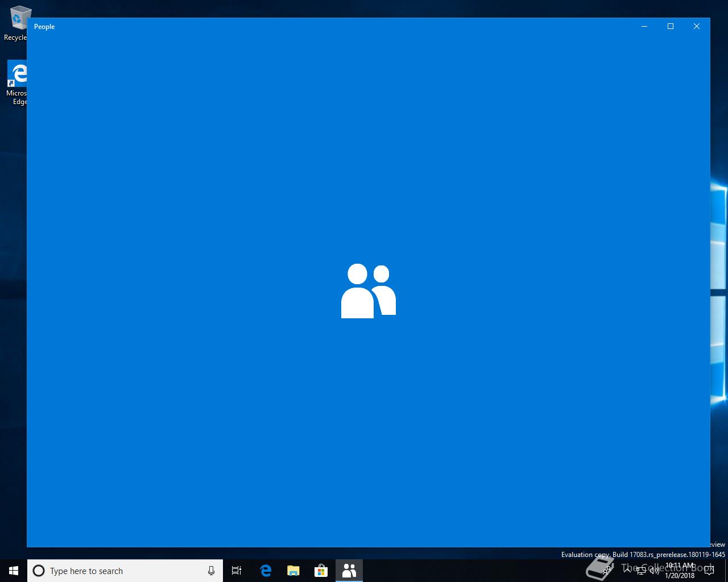
Task: Open the clock and calendar flyout
Action: (x=680, y=571)
